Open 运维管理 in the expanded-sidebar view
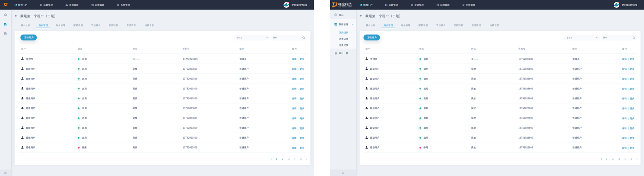This screenshot has height=176, width=644. click(443, 5)
